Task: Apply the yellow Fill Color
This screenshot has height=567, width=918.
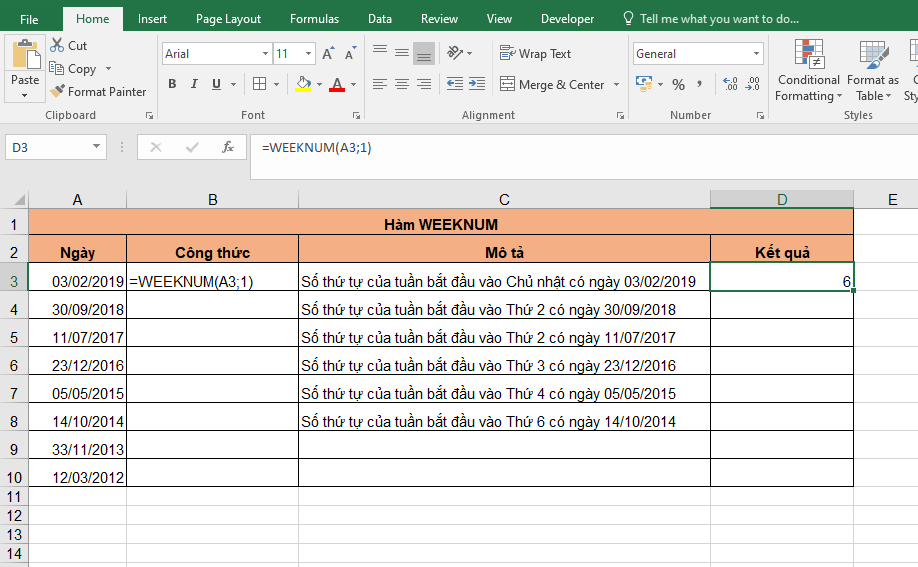Action: pyautogui.click(x=304, y=85)
